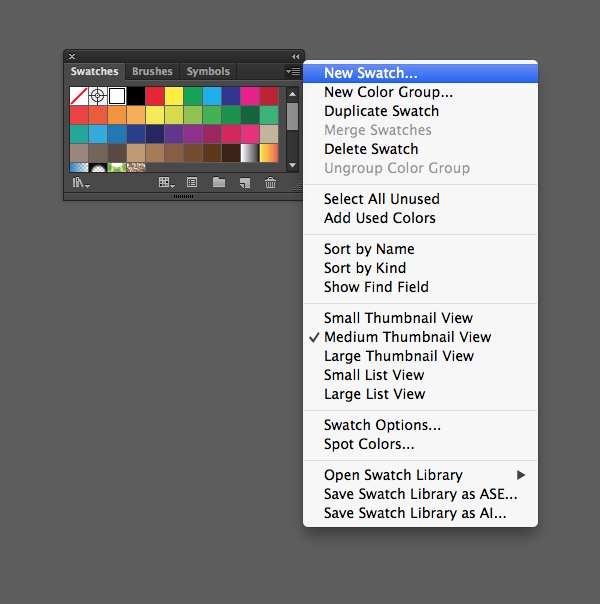Click the Delete Swatch trash icon
The image size is (600, 604).
(270, 183)
